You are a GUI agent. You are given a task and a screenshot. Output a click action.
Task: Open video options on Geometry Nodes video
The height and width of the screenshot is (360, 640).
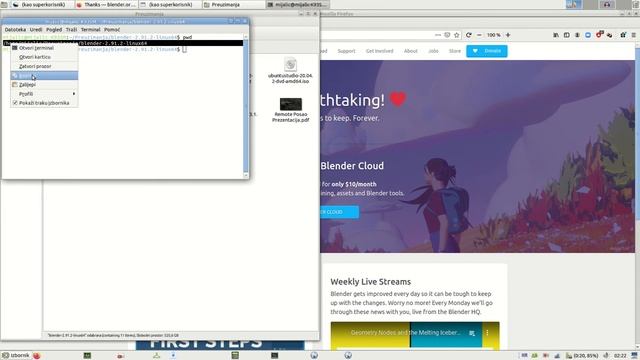pyautogui.click(x=487, y=333)
